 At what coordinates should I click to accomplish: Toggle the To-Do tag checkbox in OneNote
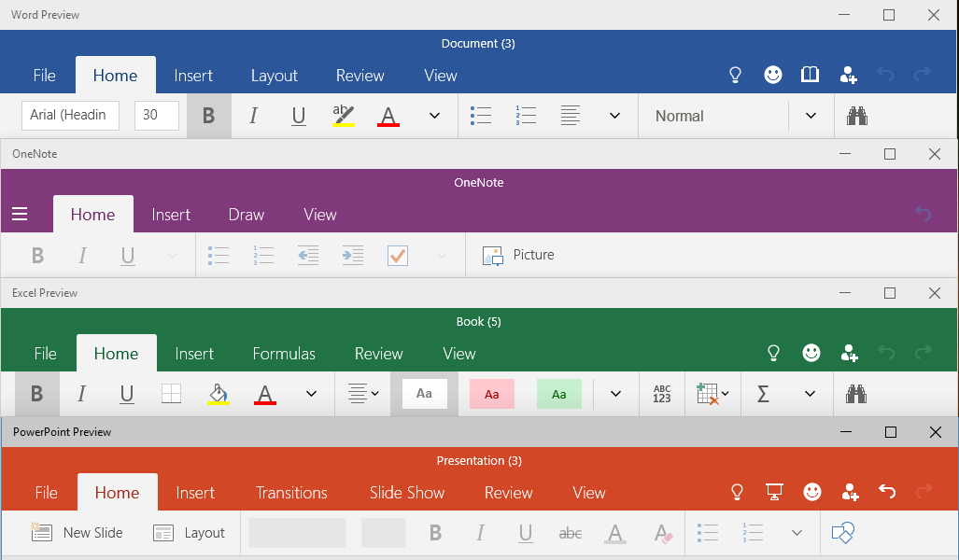[x=397, y=255]
